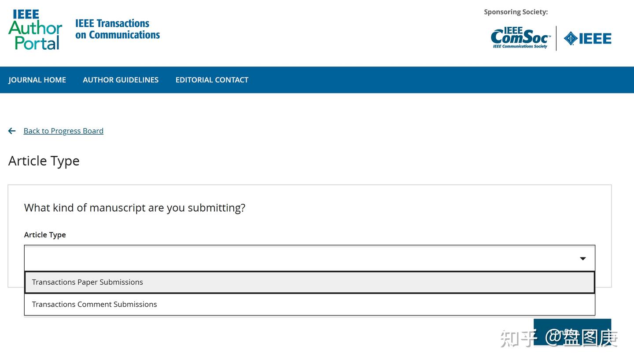
Task: Click the manuscript type question text
Action: click(134, 208)
